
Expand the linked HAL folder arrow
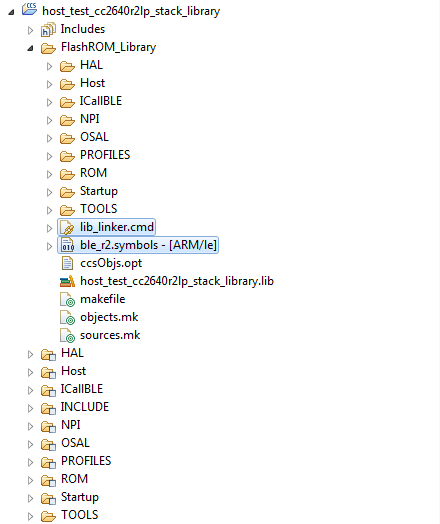coord(30,355)
